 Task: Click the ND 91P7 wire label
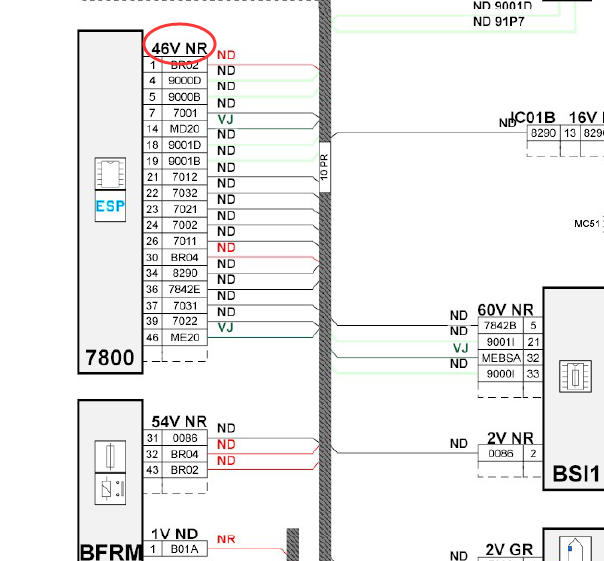click(x=498, y=22)
